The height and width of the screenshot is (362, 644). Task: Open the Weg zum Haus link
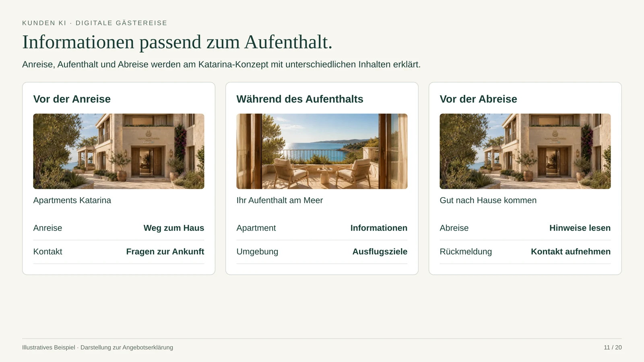click(x=174, y=228)
